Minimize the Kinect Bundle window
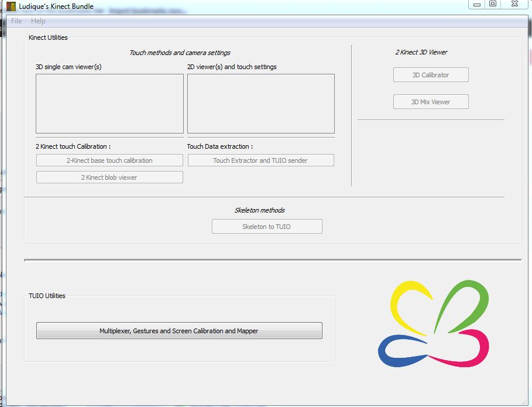 tap(477, 4)
